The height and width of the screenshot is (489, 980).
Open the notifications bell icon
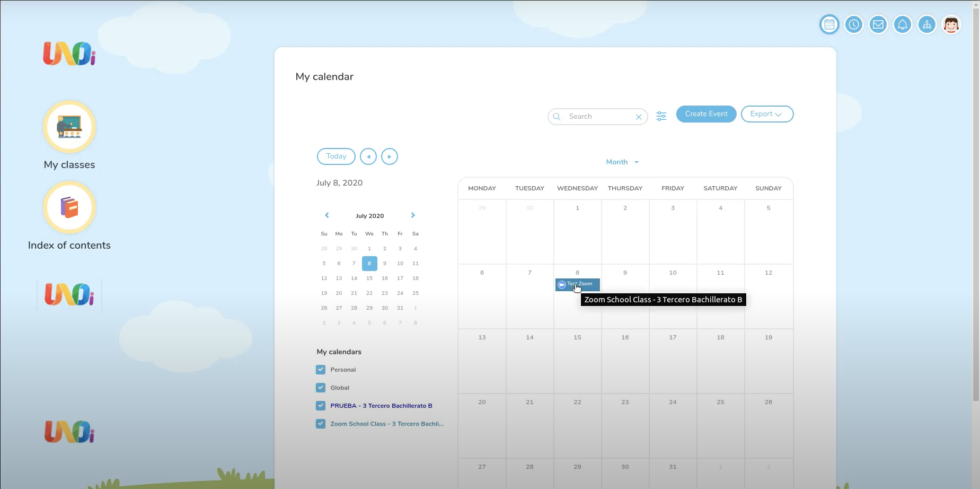pyautogui.click(x=902, y=24)
